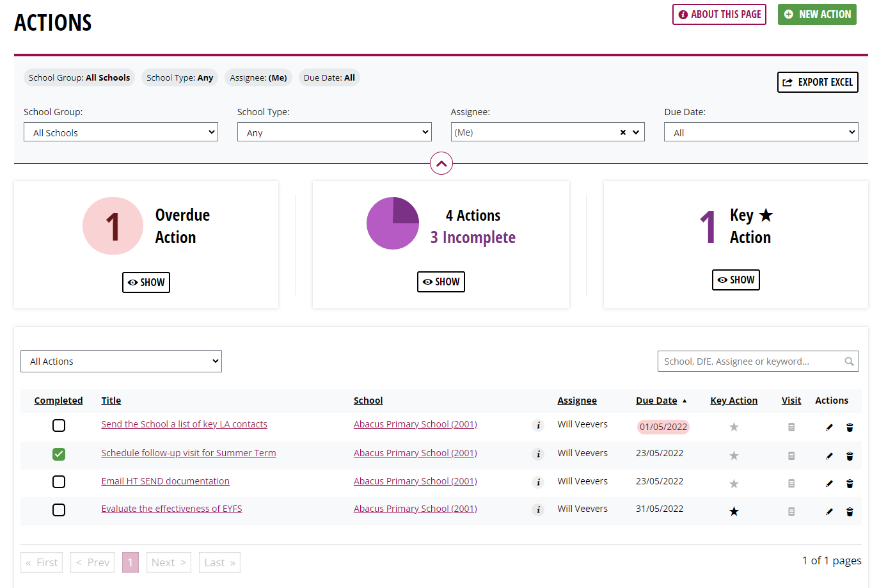Clear the Assignee selection with the x icon

pyautogui.click(x=622, y=132)
